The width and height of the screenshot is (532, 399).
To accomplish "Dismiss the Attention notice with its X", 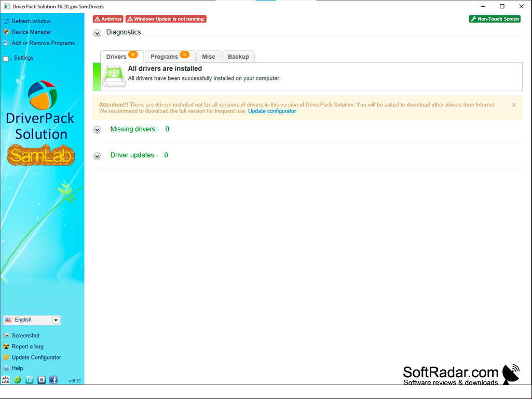I will point(514,105).
